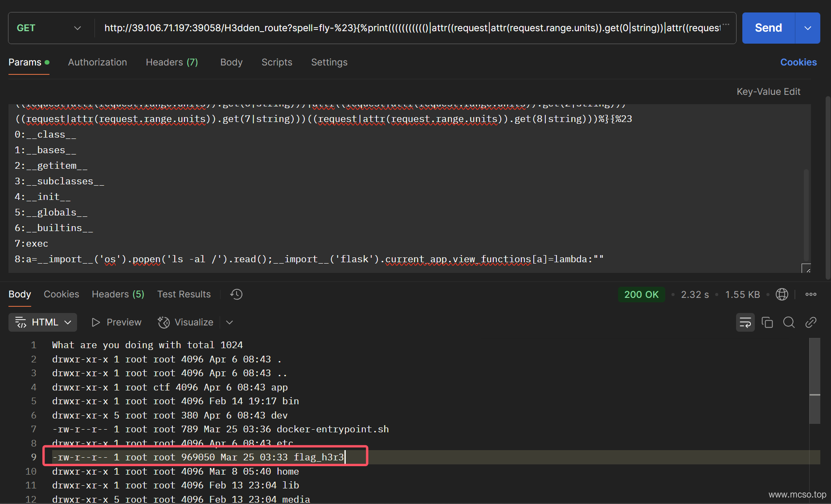The height and width of the screenshot is (504, 831).
Task: Click the text line '5:__globals__'
Action: pyautogui.click(x=51, y=212)
